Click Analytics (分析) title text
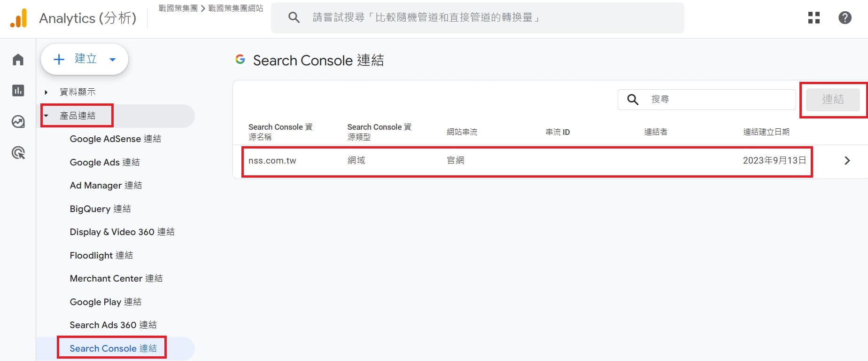Image resolution: width=868 pixels, height=361 pixels. [x=88, y=18]
